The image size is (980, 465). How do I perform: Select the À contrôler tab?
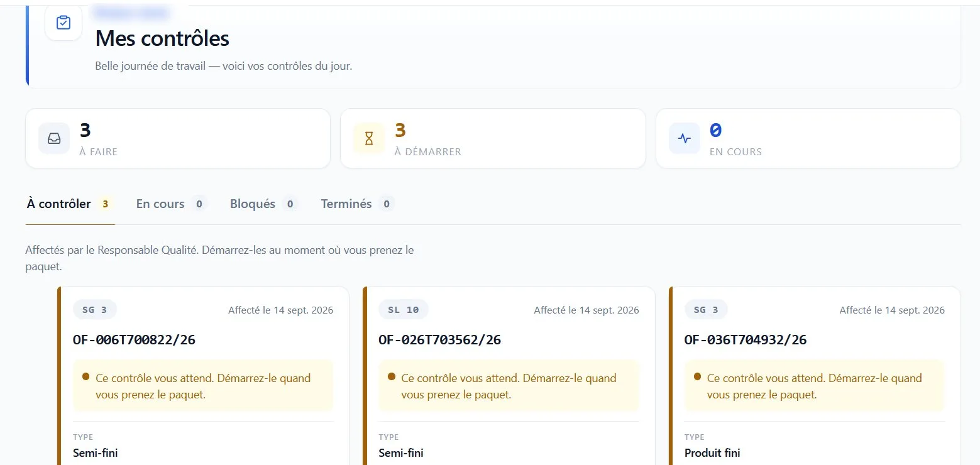[x=70, y=204]
